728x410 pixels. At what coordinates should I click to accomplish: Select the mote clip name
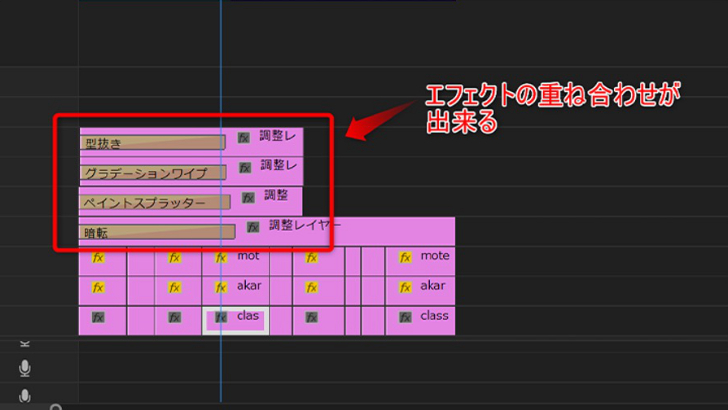[435, 256]
